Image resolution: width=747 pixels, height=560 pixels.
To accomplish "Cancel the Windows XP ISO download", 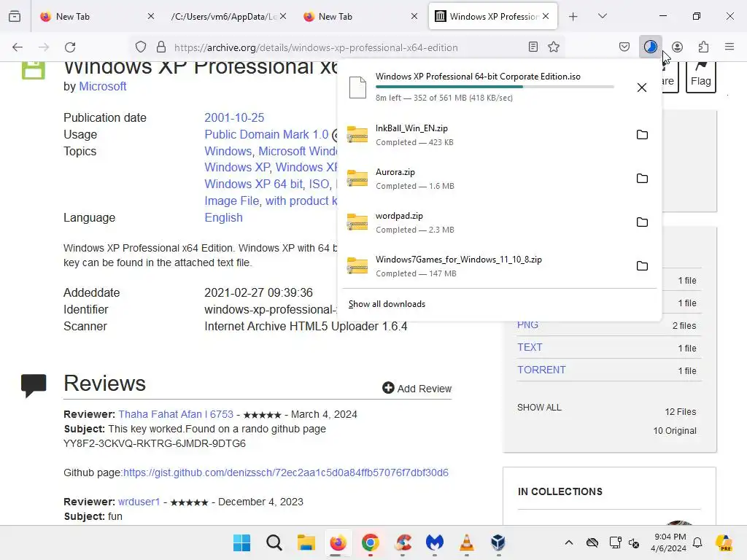I will (x=642, y=87).
